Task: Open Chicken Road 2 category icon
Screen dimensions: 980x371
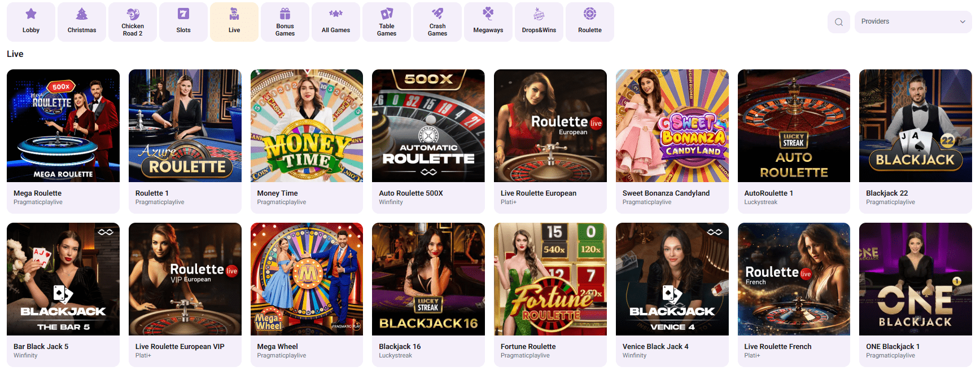Action: [x=133, y=14]
